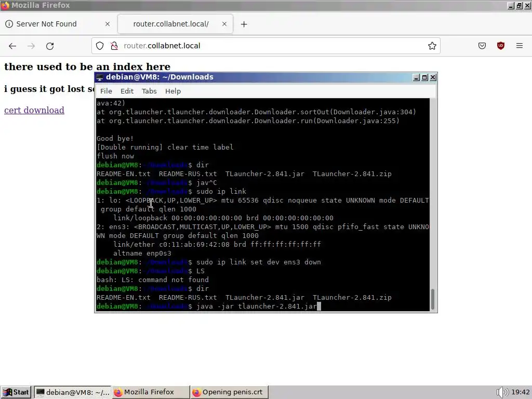Close the debian@VM8 terminal window
This screenshot has width=532, height=399.
(x=433, y=77)
